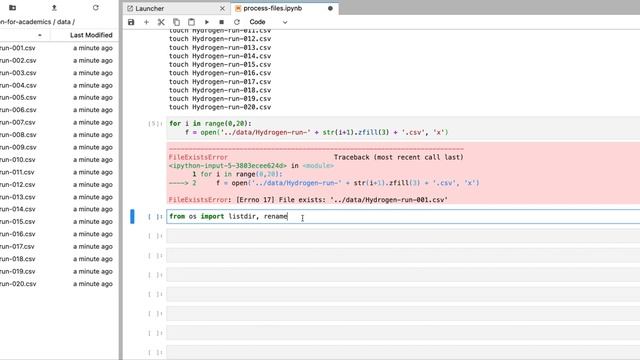Click the unsaved dot on process-files.ipynb tab

pos(330,8)
